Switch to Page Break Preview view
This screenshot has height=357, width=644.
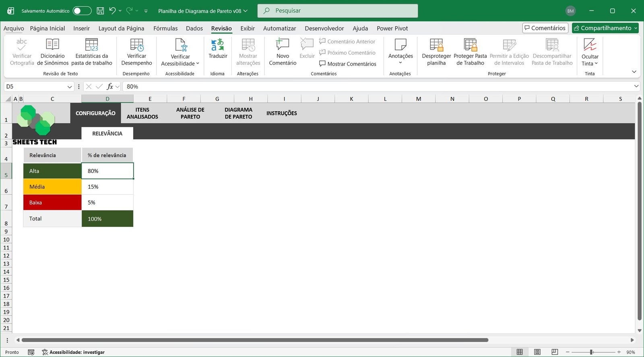click(x=555, y=352)
